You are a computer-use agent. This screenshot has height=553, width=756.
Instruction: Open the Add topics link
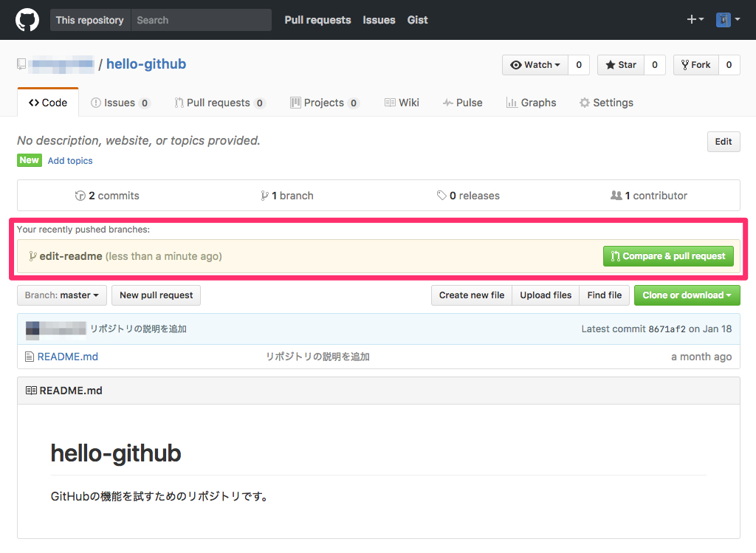pos(70,161)
